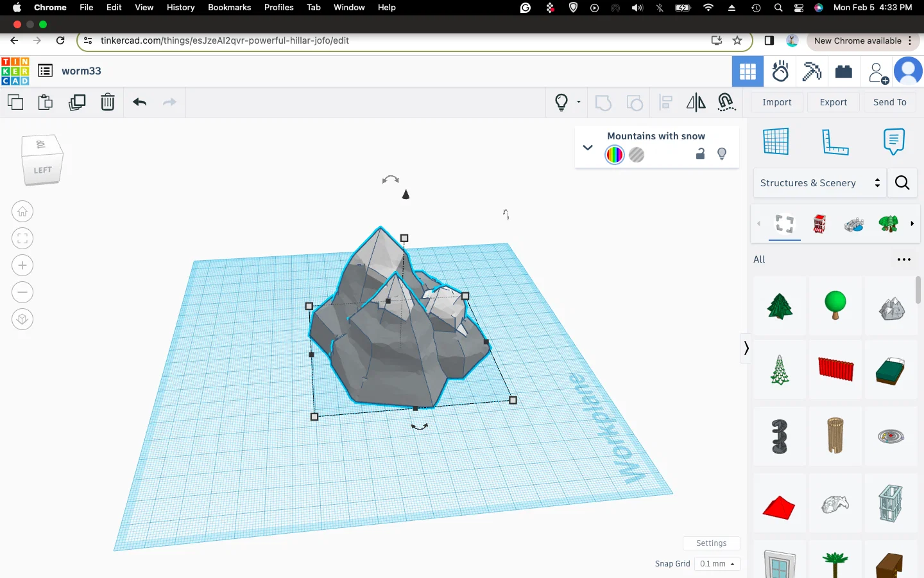Toggle lock editing on Mountains with snow

(700, 154)
